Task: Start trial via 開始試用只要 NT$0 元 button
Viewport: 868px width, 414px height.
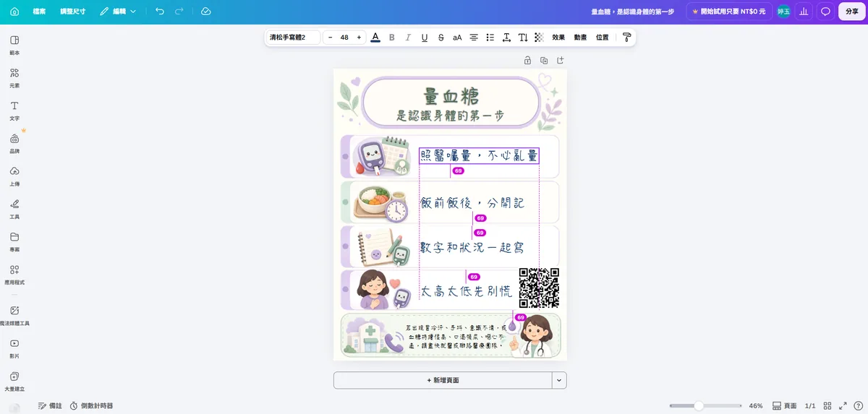Action: 729,12
